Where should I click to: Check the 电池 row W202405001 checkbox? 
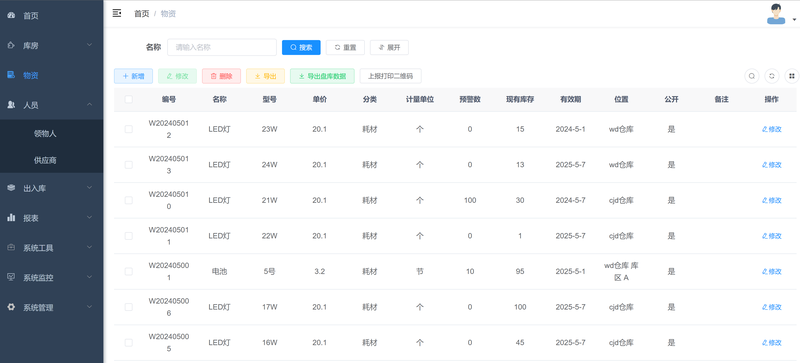[x=129, y=272]
